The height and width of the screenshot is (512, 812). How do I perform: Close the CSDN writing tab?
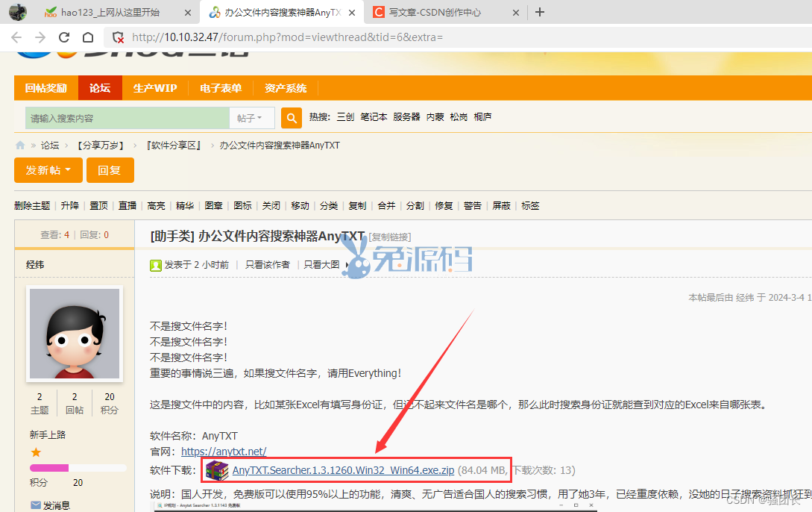point(516,13)
